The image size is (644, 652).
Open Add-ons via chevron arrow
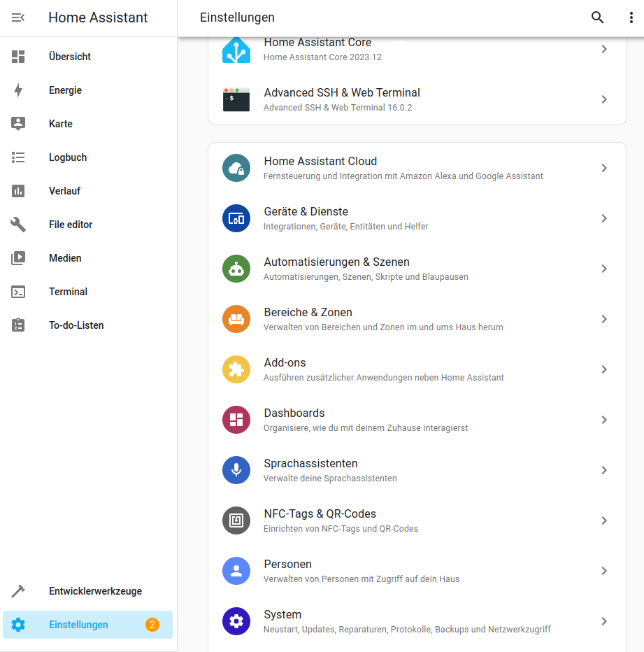[x=604, y=369]
